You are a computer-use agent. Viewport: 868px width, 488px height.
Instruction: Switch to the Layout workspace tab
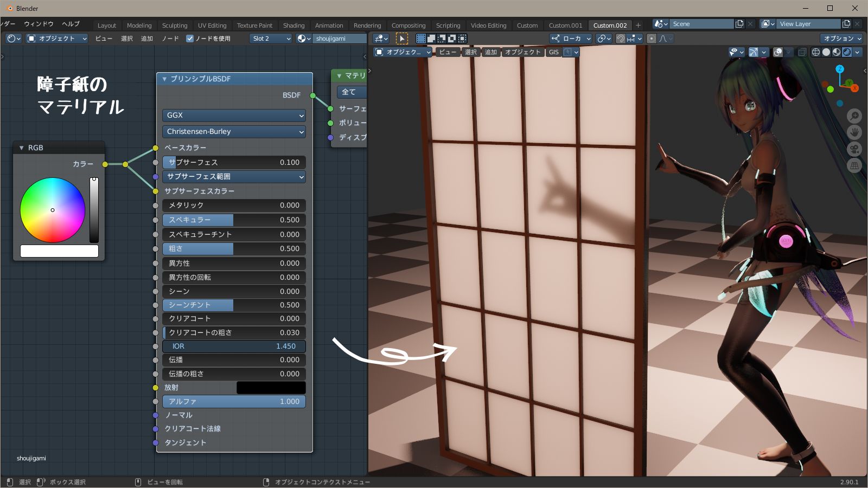107,25
